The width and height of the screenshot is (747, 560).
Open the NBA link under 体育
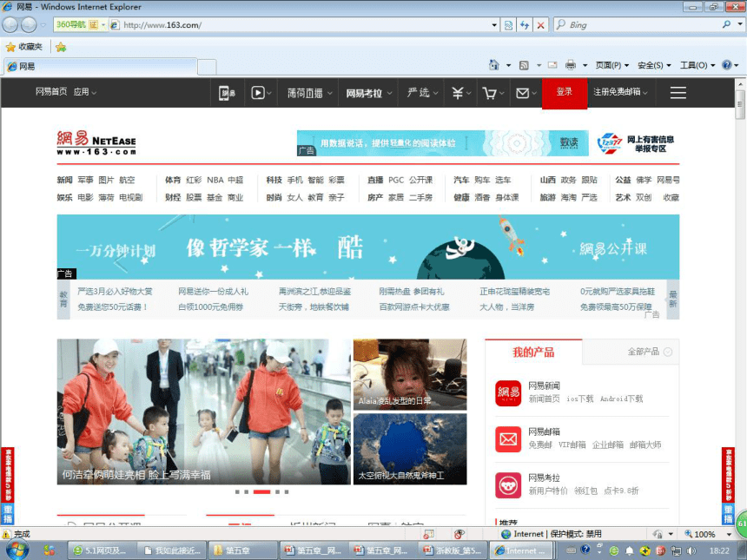[215, 180]
